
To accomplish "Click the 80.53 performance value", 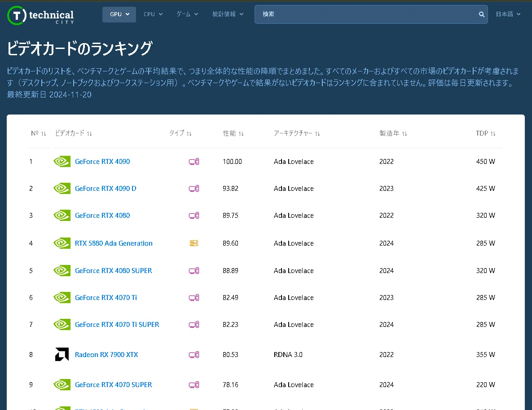I will coord(230,355).
